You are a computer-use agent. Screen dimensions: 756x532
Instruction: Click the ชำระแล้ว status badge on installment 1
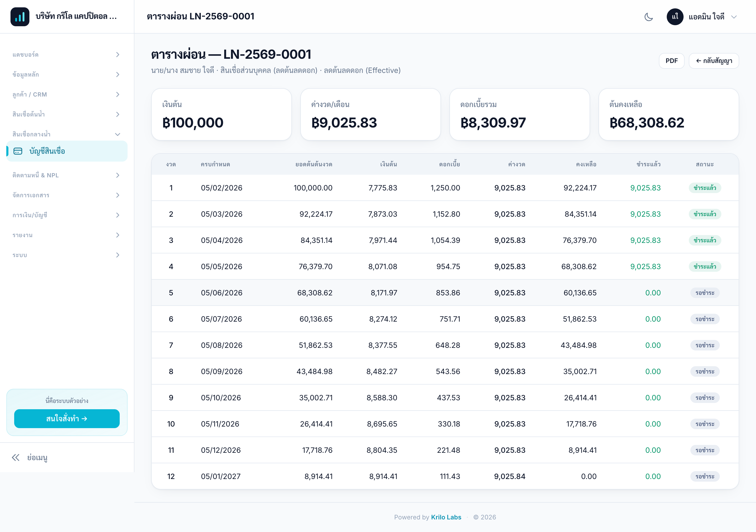tap(705, 188)
